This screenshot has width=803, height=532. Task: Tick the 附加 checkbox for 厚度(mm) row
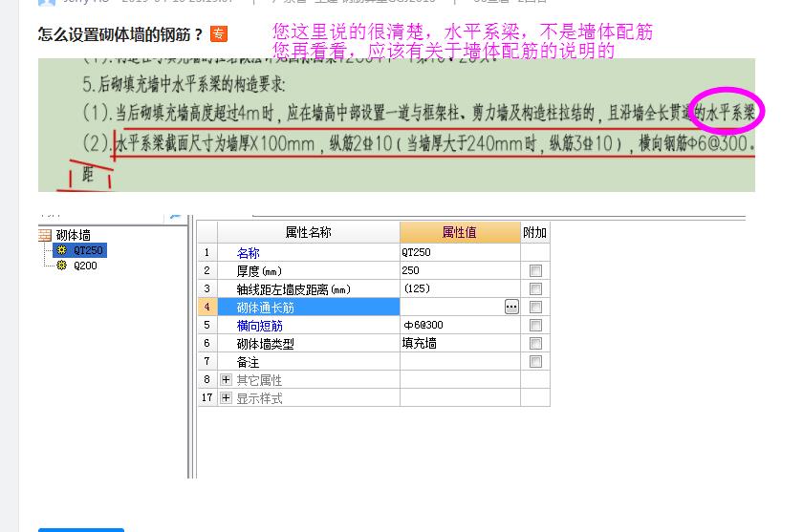535,270
